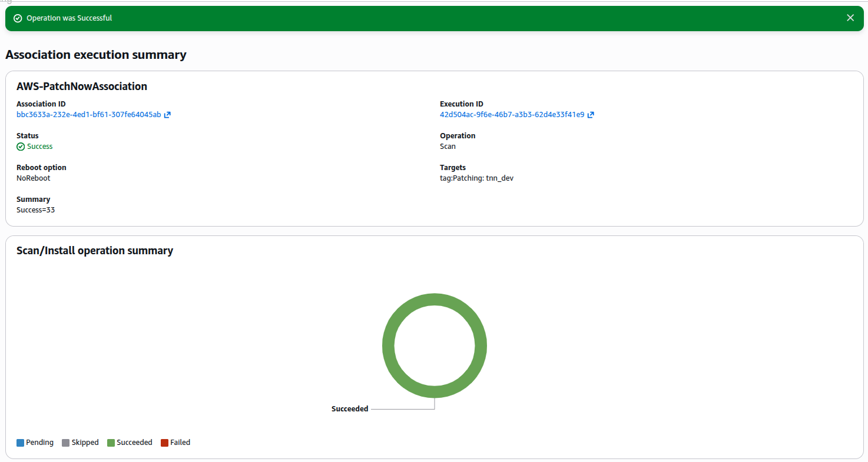Click the AWS-PatchNowAssociation heading
This screenshot has width=868, height=462.
82,87
